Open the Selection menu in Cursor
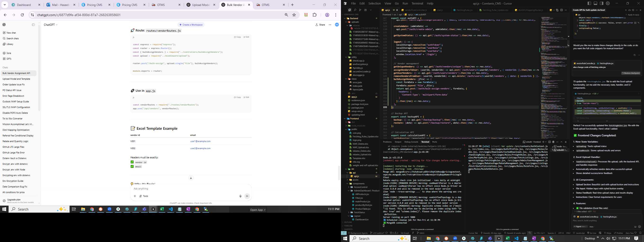This screenshot has height=242, width=644. (374, 3)
